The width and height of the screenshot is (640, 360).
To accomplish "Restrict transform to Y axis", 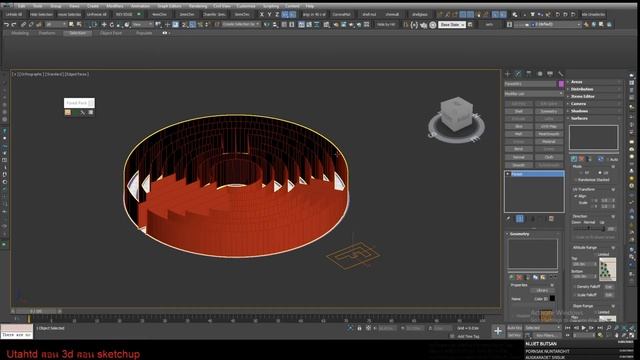I will click(269, 14).
